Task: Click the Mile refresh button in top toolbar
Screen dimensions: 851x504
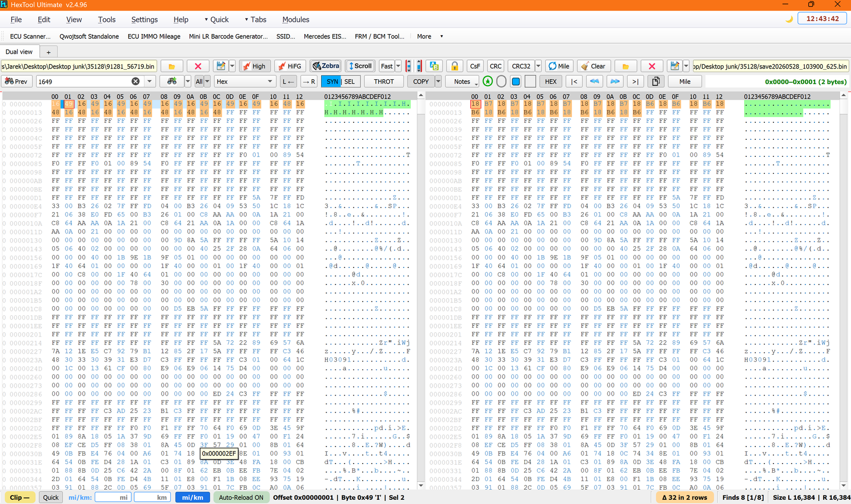Action: click(559, 66)
